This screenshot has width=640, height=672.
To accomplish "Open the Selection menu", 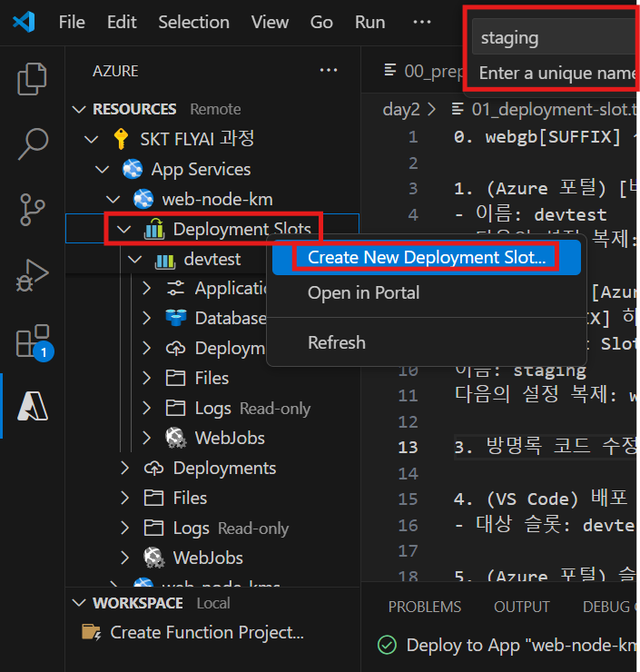I will click(x=193, y=22).
